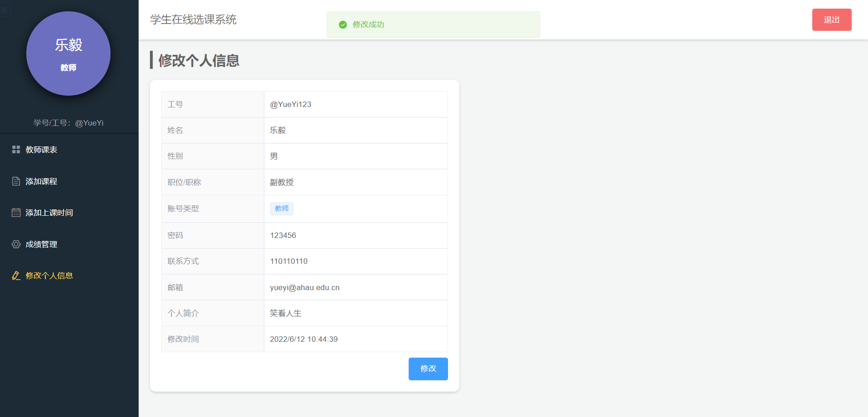The width and height of the screenshot is (868, 417).
Task: Click the 性别 label cell
Action: 212,156
